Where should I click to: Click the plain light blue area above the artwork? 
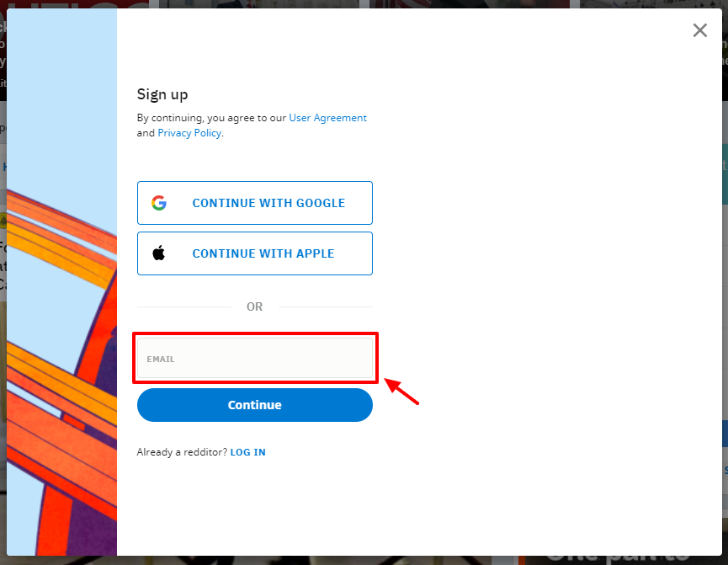pyautogui.click(x=61, y=93)
